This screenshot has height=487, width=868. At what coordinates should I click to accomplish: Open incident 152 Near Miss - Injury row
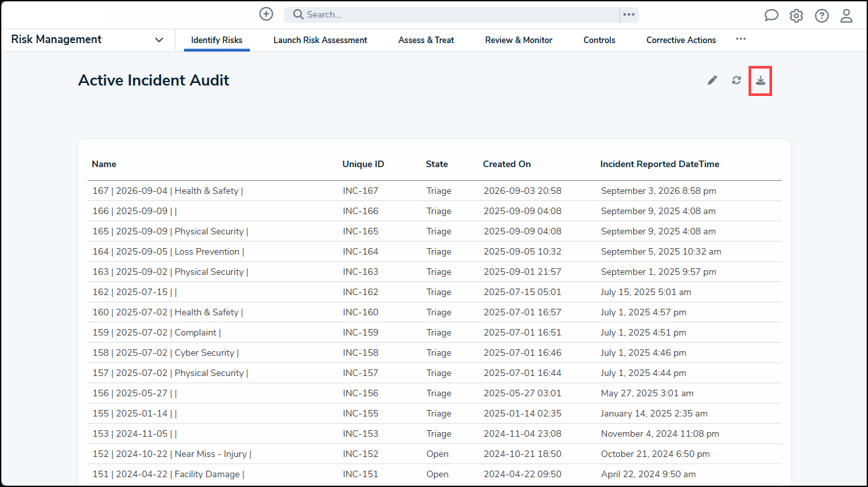(x=435, y=454)
